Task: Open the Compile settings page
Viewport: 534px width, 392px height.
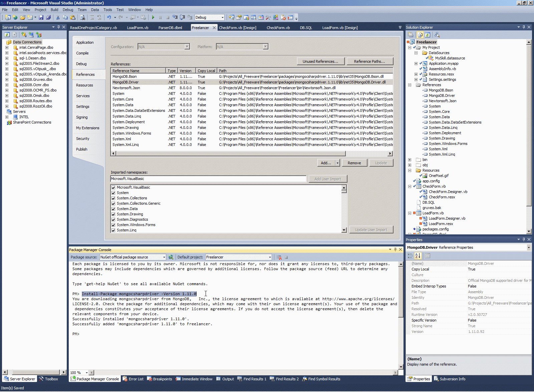Action: [x=82, y=53]
